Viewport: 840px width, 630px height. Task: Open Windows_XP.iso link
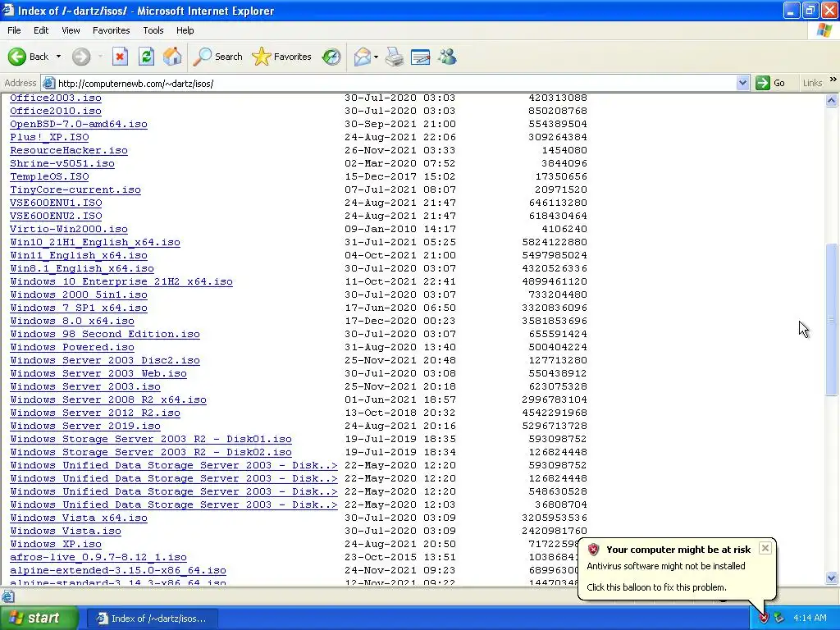(x=56, y=544)
